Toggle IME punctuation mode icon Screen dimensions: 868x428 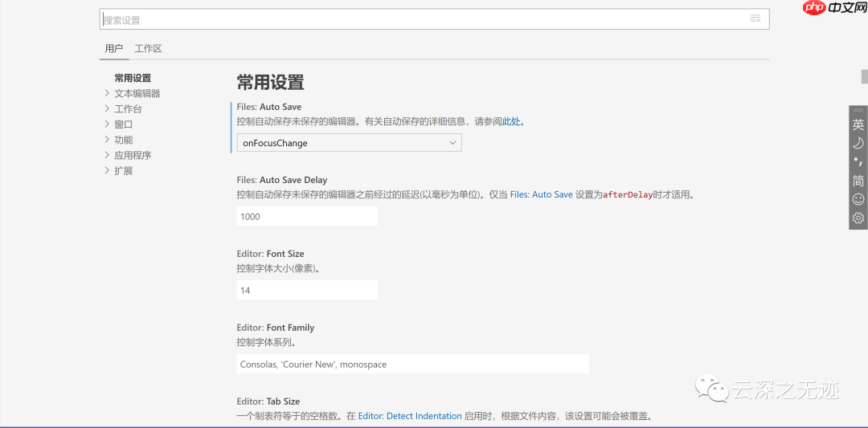858,161
